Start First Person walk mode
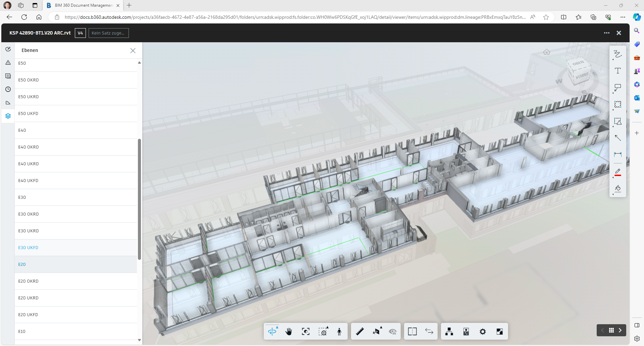The height and width of the screenshot is (346, 644). (x=339, y=332)
